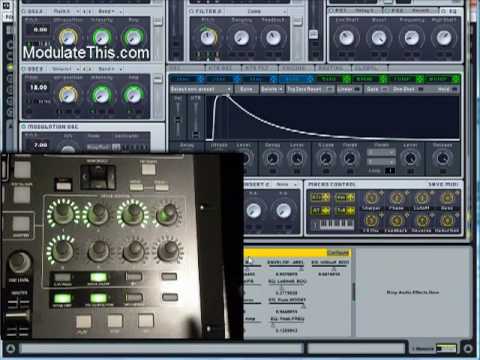Image resolution: width=480 pixels, height=360 pixels.
Task: Click the Configure button on device title
Action: tap(338, 253)
